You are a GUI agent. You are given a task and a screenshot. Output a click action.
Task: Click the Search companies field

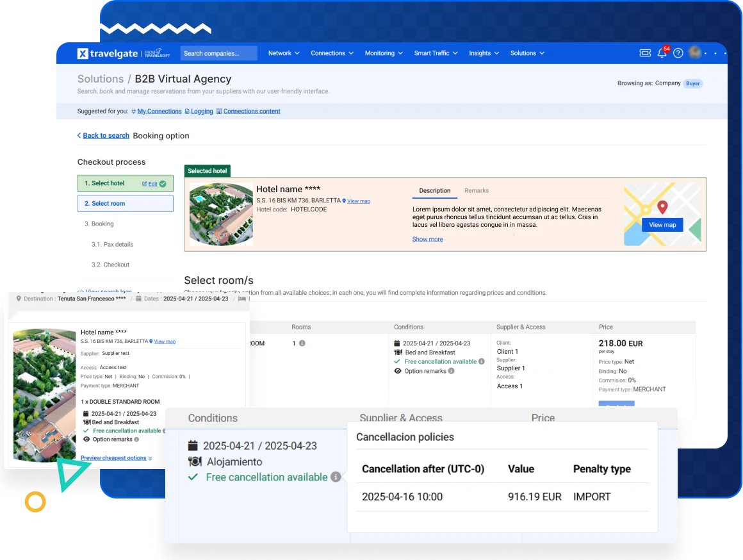219,53
